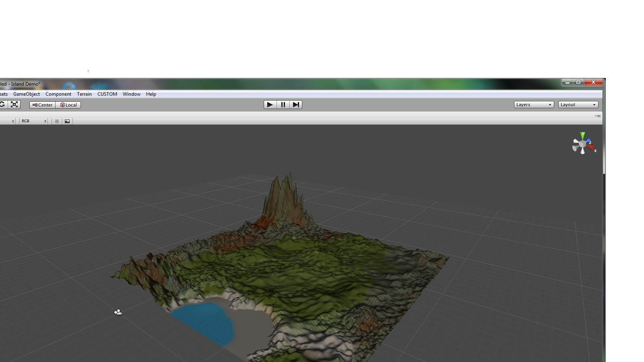
Task: Open the draw mode dropdown left of RGB
Action: 8,121
